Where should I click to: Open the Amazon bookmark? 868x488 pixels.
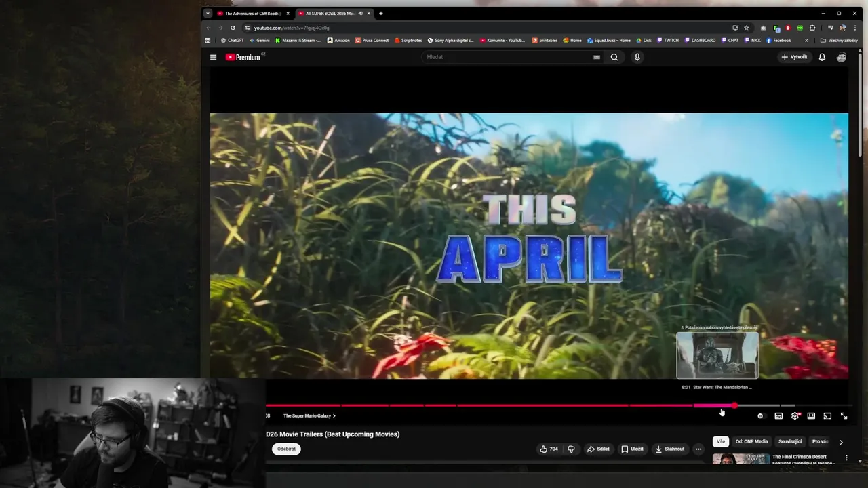pos(338,41)
